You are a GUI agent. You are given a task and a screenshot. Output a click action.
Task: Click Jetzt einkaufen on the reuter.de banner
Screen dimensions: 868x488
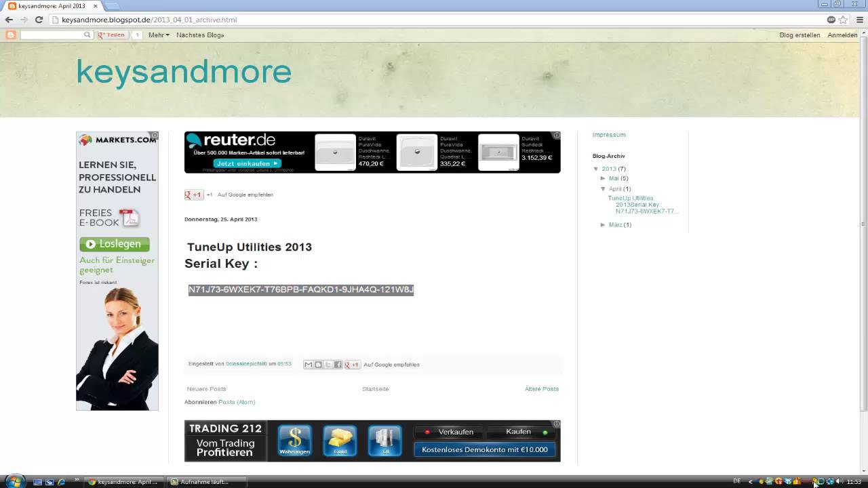click(x=247, y=163)
